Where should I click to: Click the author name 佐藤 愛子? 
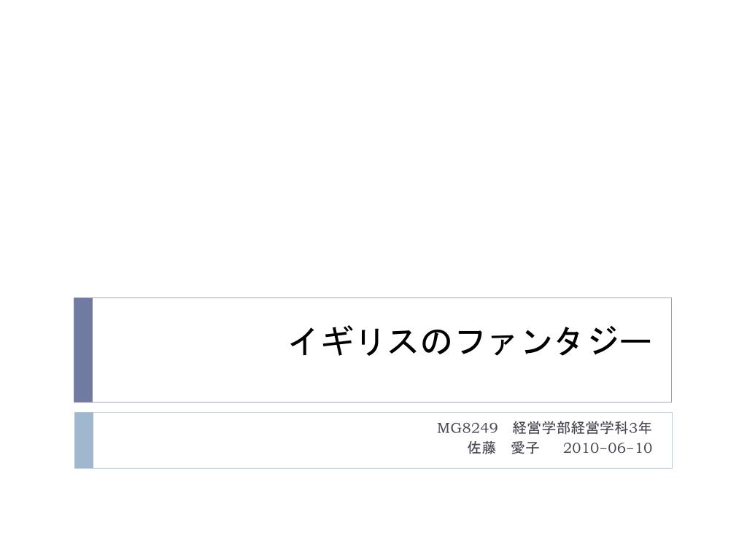[503, 448]
